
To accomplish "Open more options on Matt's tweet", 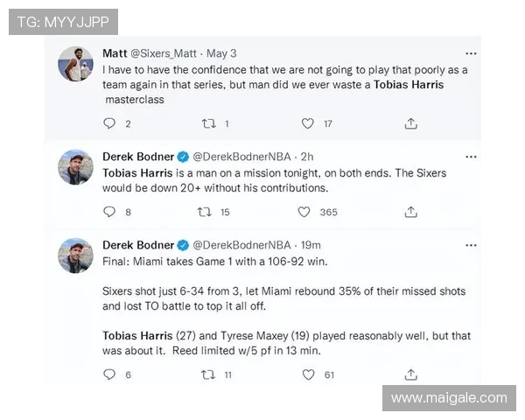I will (471, 53).
